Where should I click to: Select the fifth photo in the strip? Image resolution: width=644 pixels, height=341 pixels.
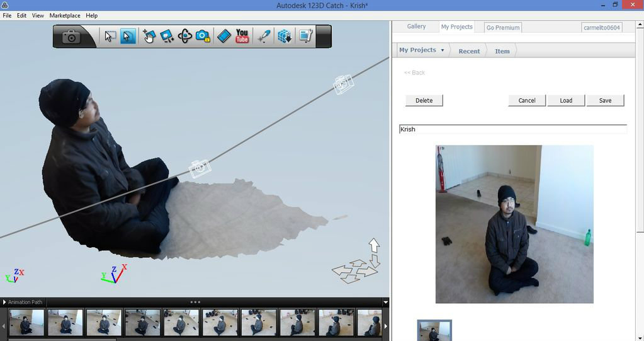pos(181,323)
